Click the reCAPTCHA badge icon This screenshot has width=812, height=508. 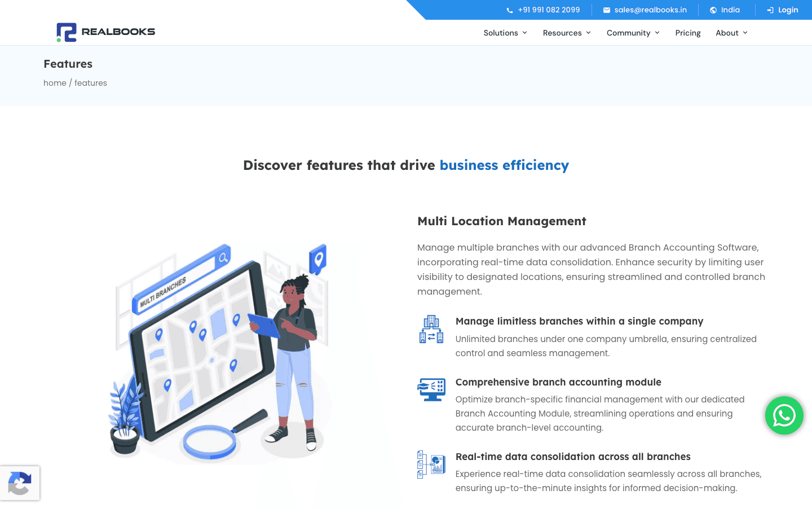point(20,483)
